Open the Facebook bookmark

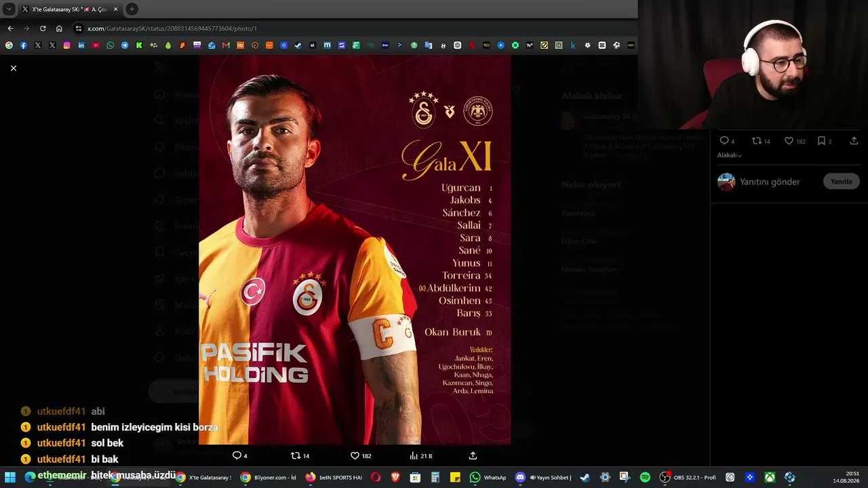point(23,45)
